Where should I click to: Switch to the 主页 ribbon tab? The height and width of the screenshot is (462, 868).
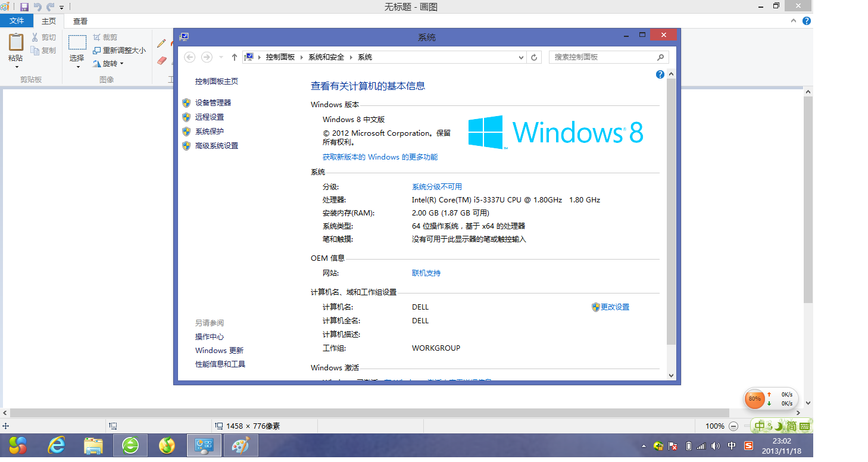pyautogui.click(x=49, y=21)
